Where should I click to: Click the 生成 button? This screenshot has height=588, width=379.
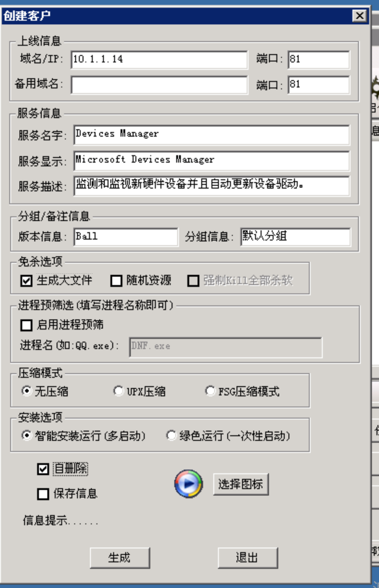pyautogui.click(x=120, y=558)
